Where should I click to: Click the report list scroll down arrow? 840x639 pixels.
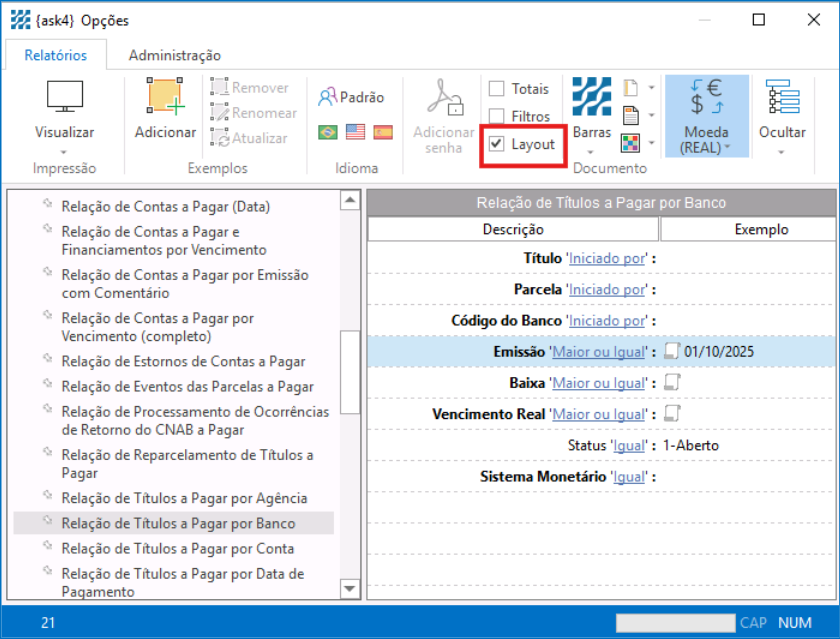click(x=349, y=588)
